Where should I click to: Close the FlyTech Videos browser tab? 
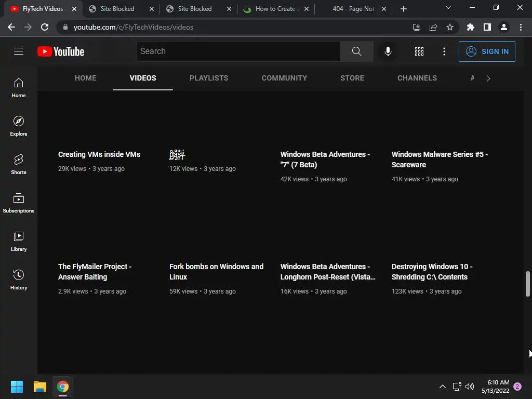74,9
